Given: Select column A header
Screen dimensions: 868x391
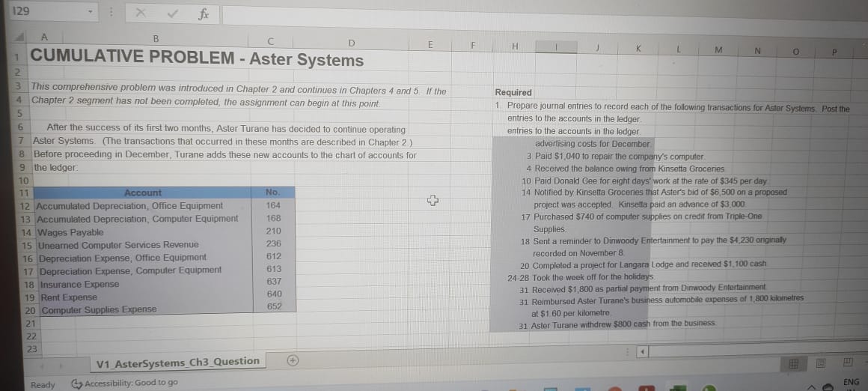Looking at the screenshot, I should click(x=43, y=38).
